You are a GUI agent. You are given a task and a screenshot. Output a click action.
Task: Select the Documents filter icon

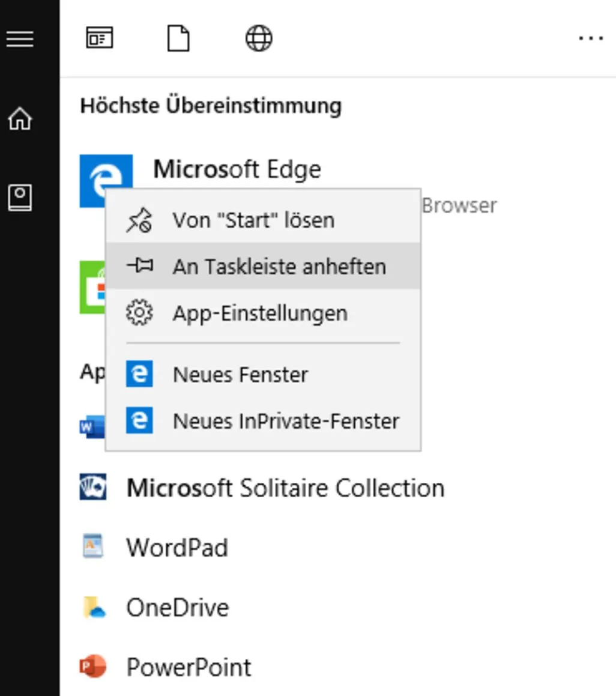click(x=178, y=38)
